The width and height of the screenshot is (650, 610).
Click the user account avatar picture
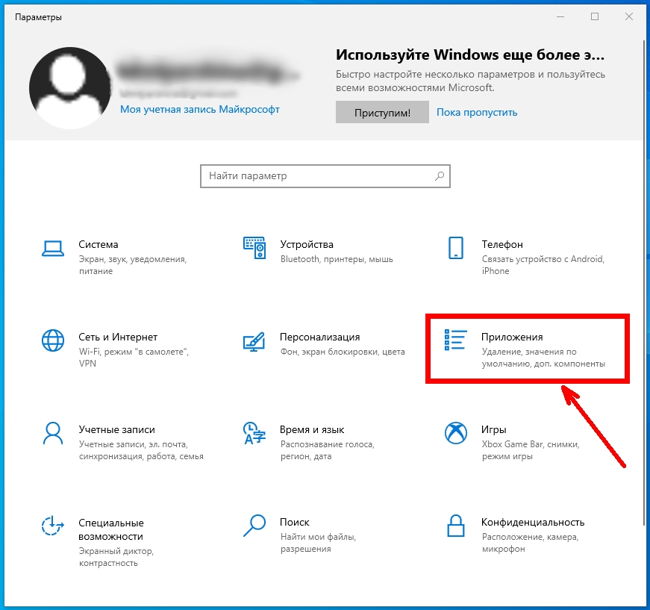(x=70, y=88)
